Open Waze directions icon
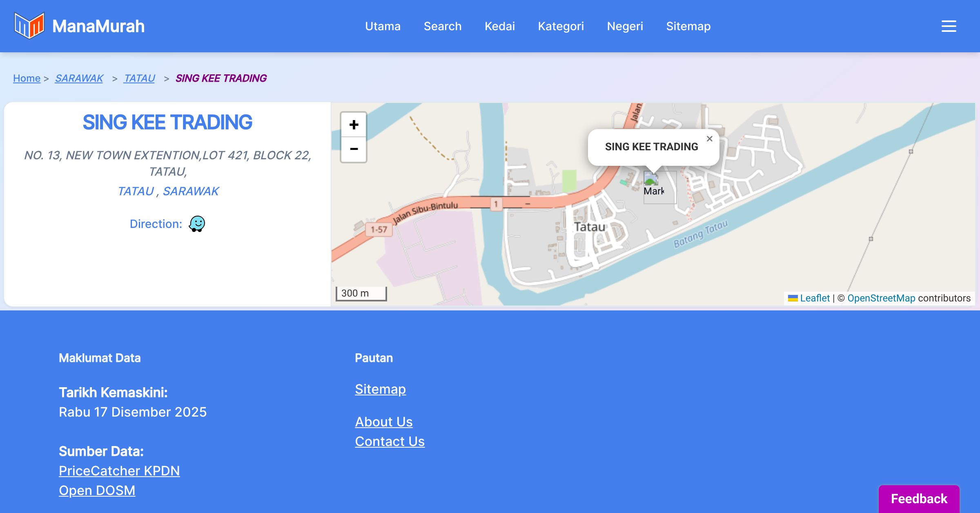The height and width of the screenshot is (513, 980). pos(197,224)
